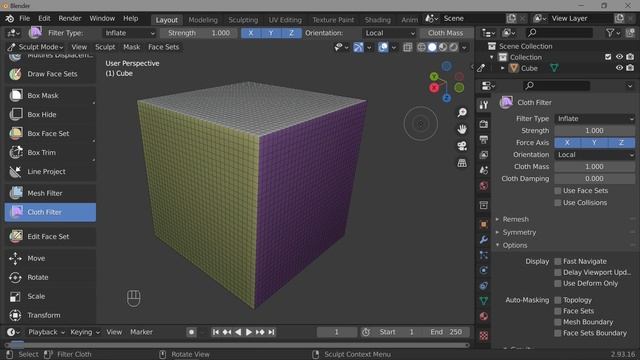Select the Box Face Set tool

(x=50, y=133)
